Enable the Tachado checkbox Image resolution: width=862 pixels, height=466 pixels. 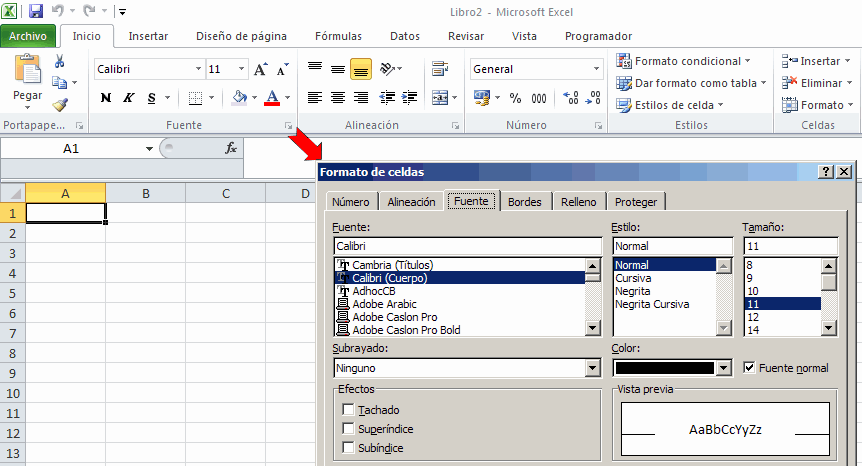tap(348, 409)
